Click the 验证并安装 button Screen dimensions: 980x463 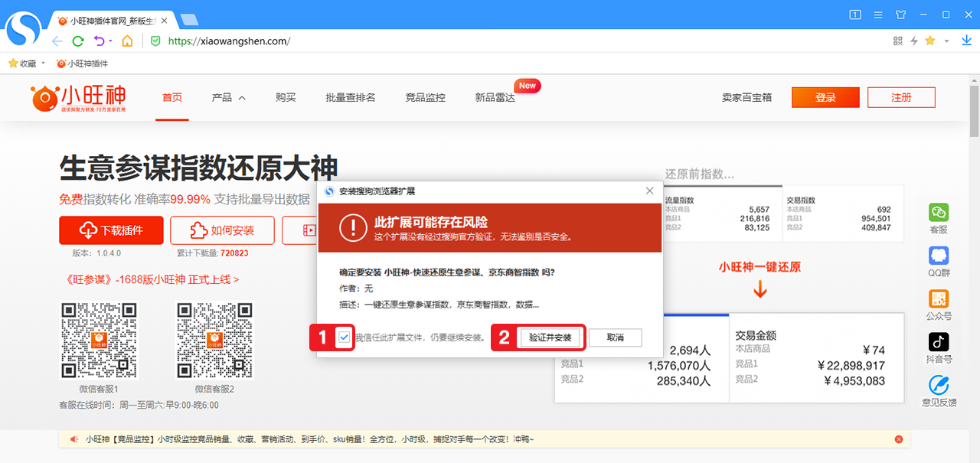tap(550, 337)
